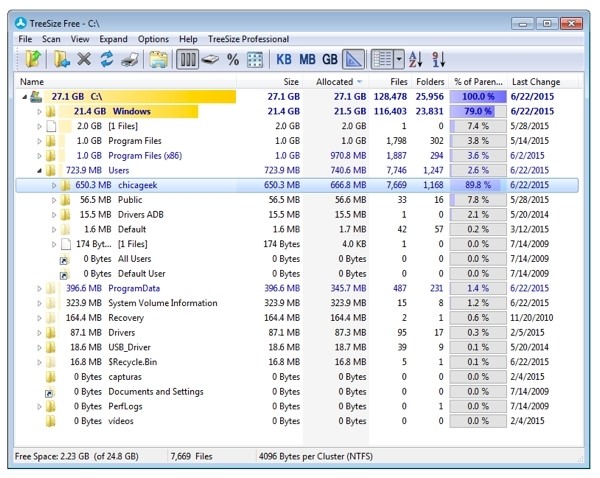Click the window resize grip corner
The width and height of the screenshot is (600, 478).
[x=580, y=458]
